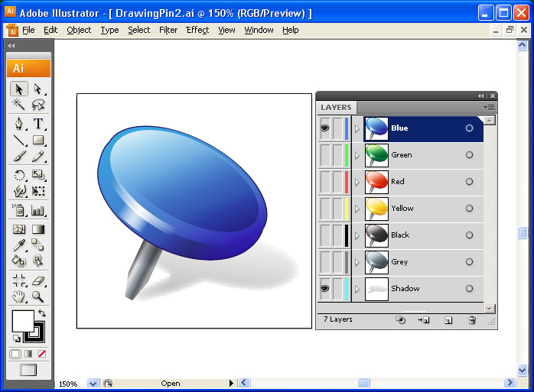Select the Lasso tool
Image resolution: width=534 pixels, height=392 pixels.
click(37, 105)
